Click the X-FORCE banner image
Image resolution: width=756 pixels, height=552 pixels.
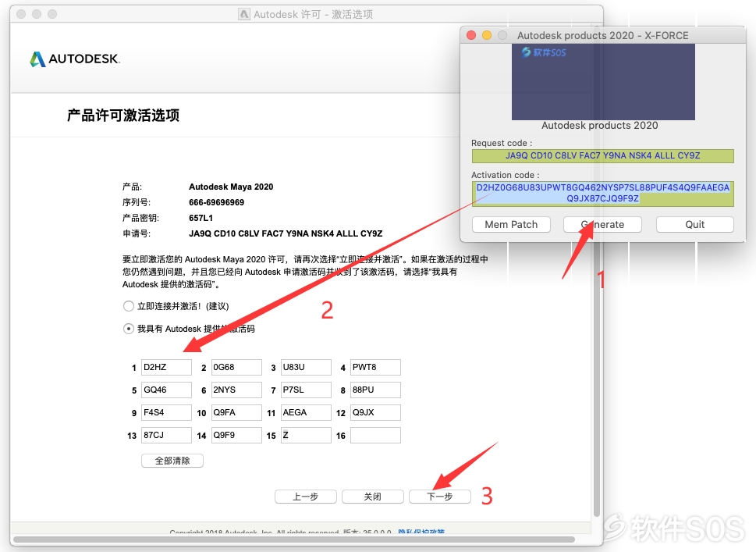point(603,82)
